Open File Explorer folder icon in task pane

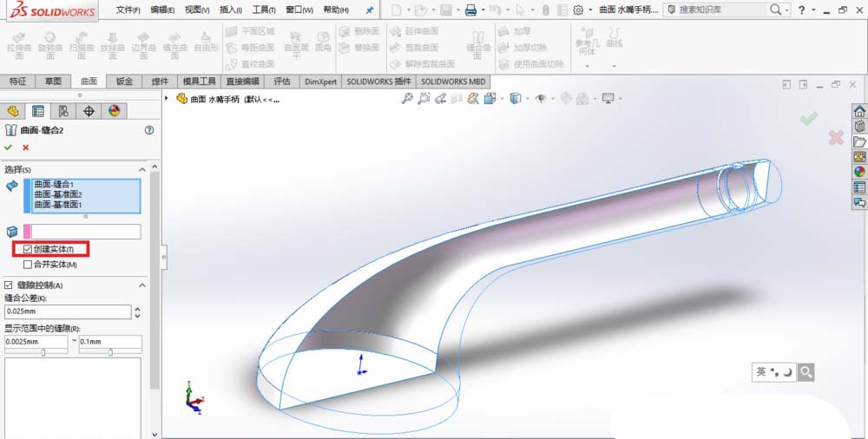click(x=859, y=141)
